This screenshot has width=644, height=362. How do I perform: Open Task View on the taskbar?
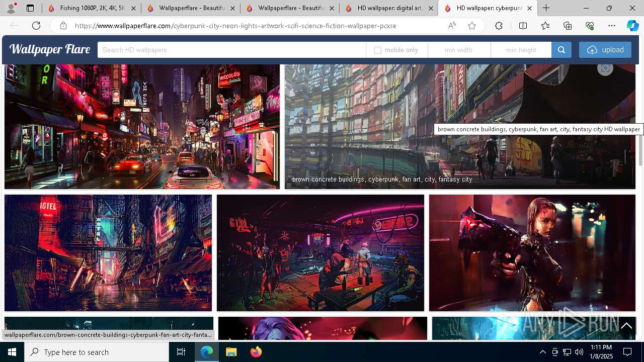[181, 352]
